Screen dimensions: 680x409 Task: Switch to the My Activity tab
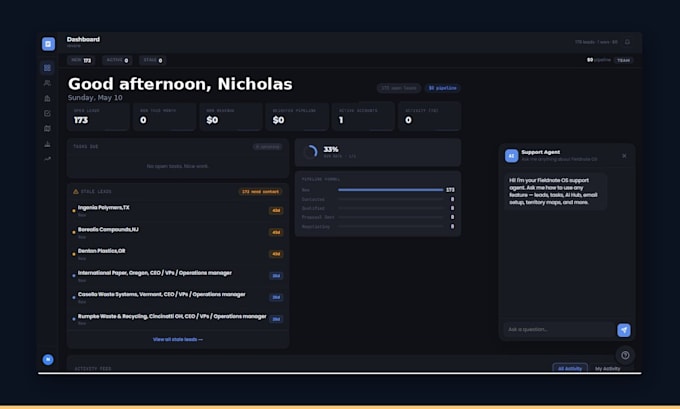(x=607, y=368)
